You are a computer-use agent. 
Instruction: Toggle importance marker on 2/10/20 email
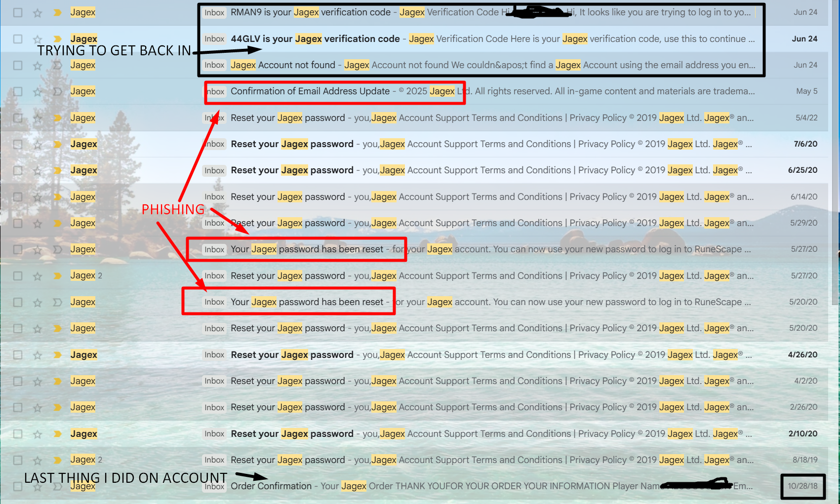pyautogui.click(x=57, y=434)
